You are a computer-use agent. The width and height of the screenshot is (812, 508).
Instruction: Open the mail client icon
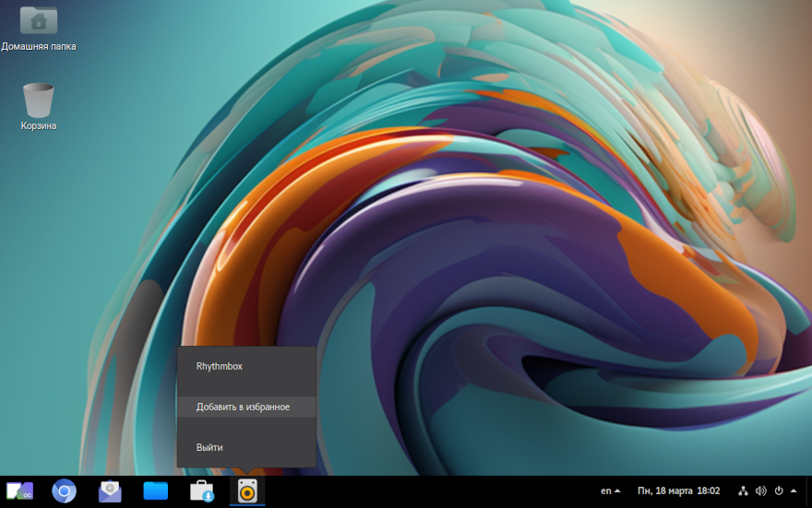110,491
